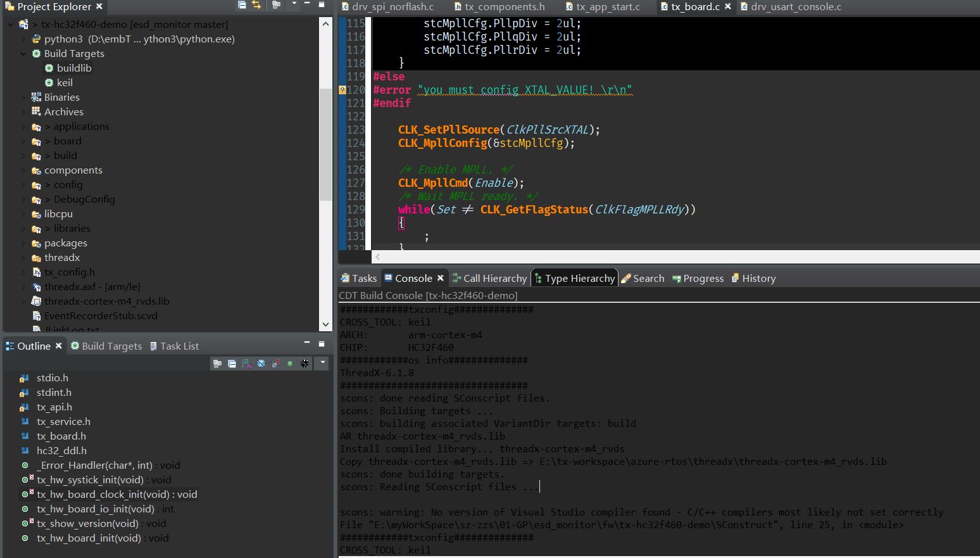Open drv_usart_console.c editor tab
This screenshot has height=558, width=980.
tap(791, 7)
